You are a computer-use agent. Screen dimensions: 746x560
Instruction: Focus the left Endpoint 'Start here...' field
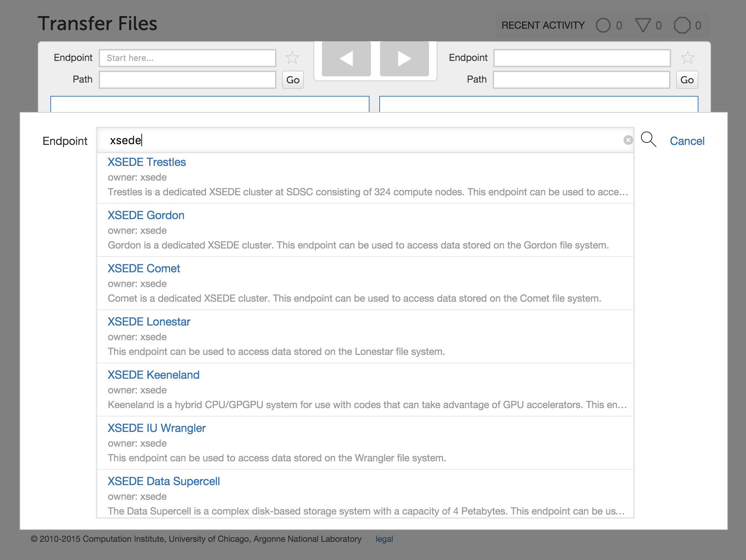point(188,58)
